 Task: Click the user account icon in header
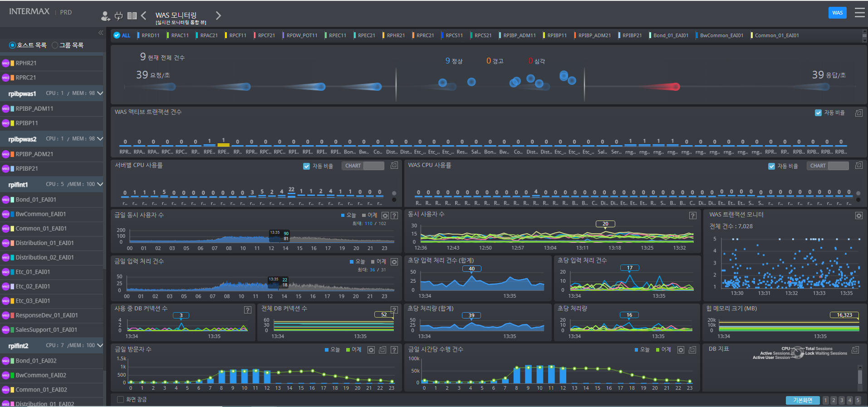click(x=105, y=16)
